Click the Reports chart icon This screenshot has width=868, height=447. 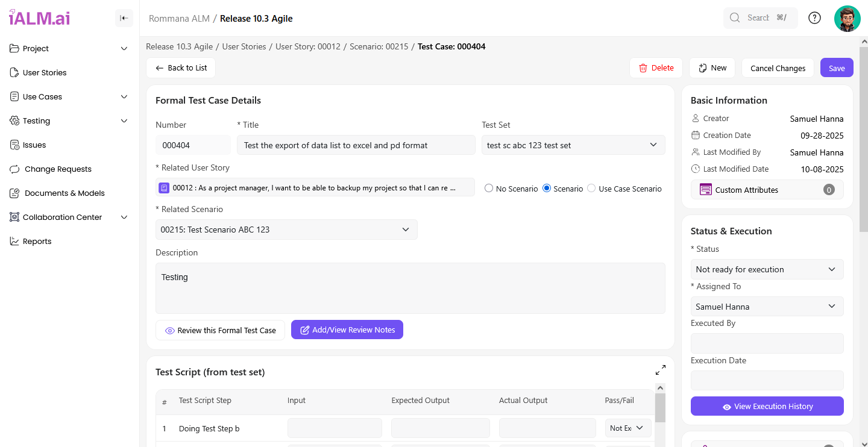click(x=15, y=241)
